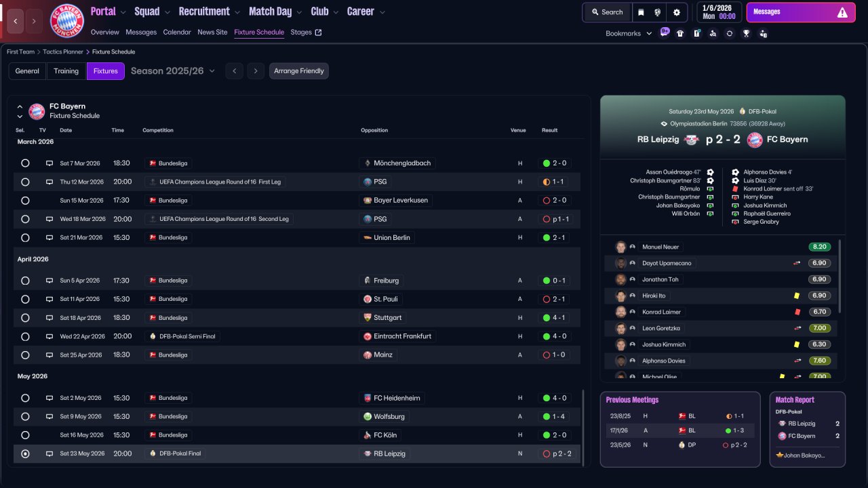Click Manuel Neuer's player portrait
Viewport: 868px width, 488px height.
[x=620, y=247]
